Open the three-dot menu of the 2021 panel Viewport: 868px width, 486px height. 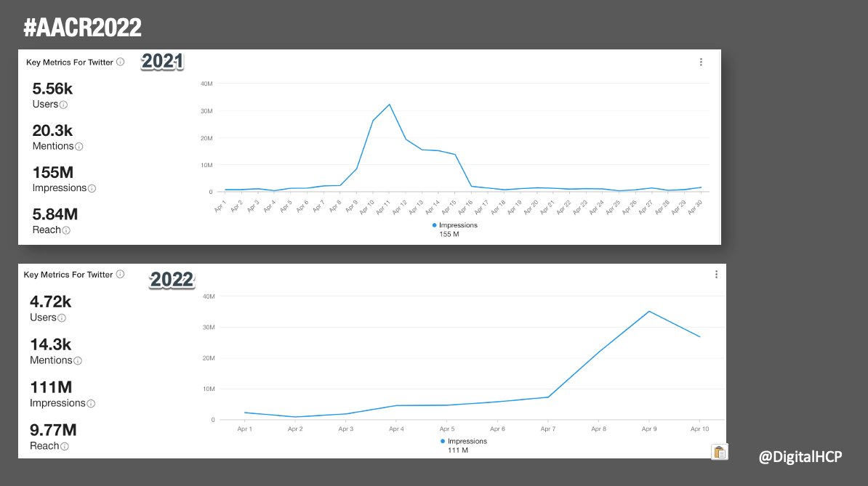point(701,62)
